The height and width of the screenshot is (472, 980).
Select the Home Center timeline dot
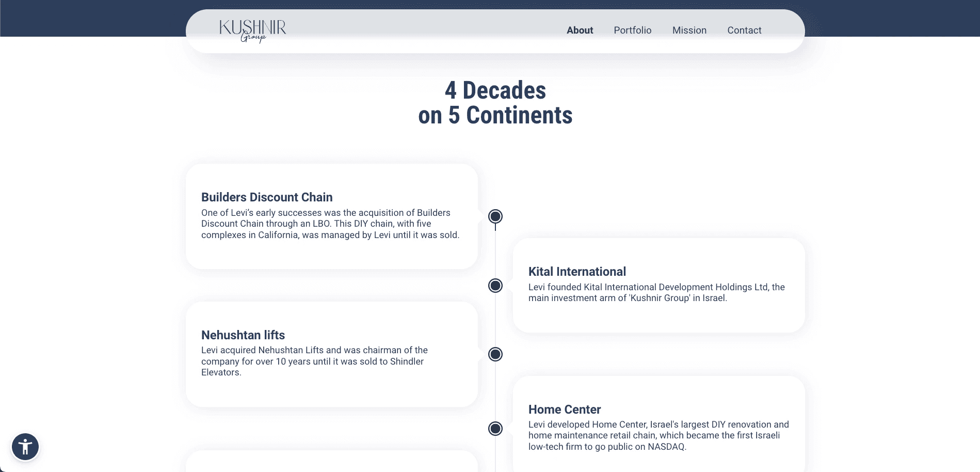495,429
